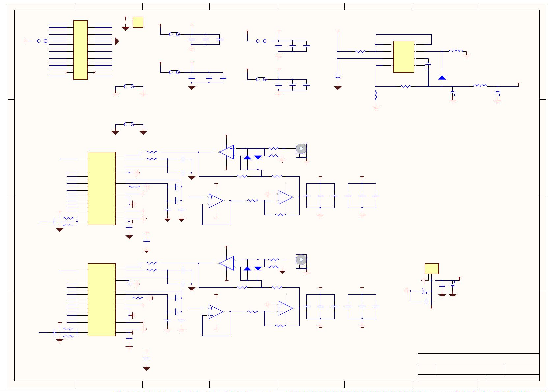Select a capacitor in the output filter bank
Screen dimensions: 555x392
click(321, 196)
